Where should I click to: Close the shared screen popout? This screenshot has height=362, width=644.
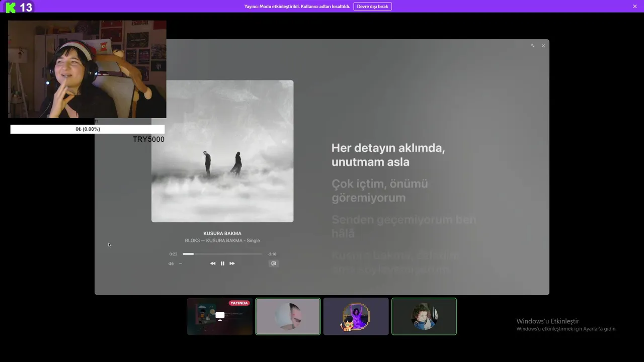coord(543,46)
